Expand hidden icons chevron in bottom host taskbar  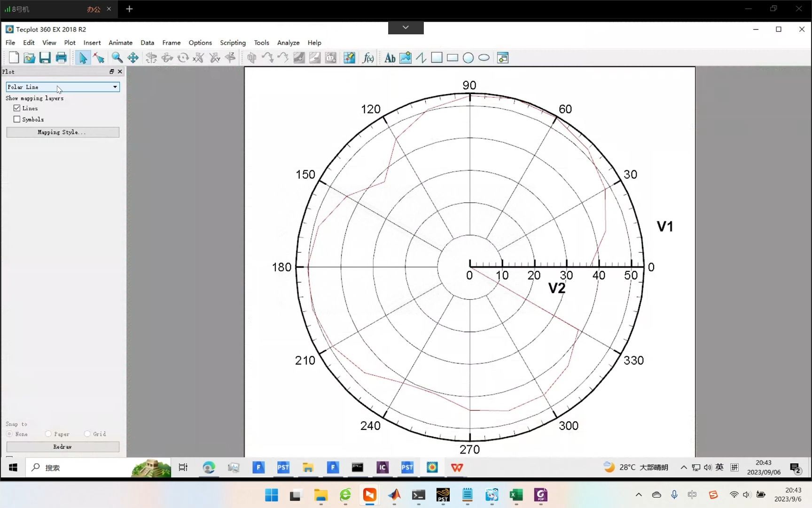(639, 494)
